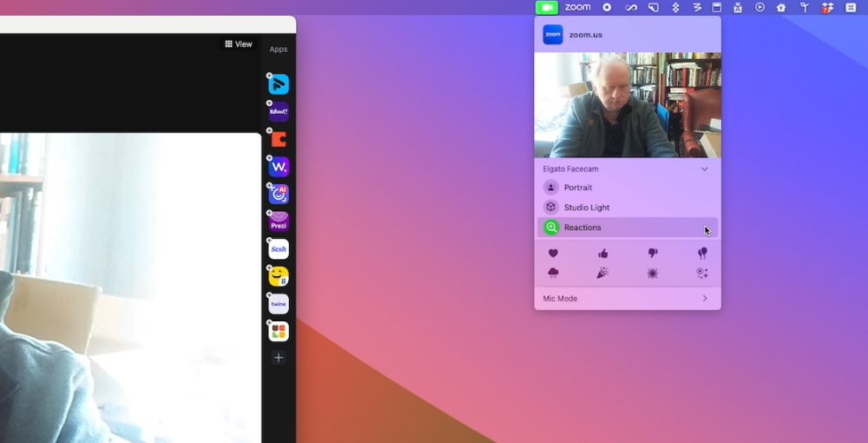The width and height of the screenshot is (868, 443).
Task: Click the record circle icon in the menu bar
Action: click(607, 7)
